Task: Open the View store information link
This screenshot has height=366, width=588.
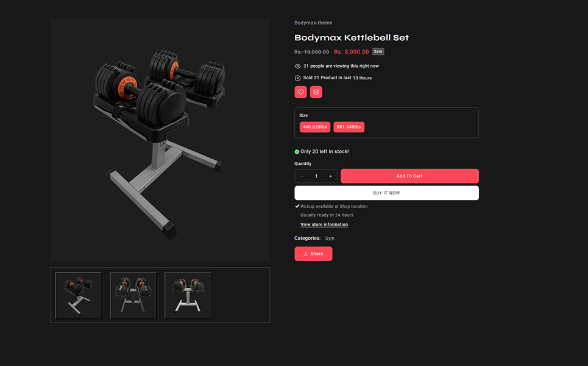Action: [x=324, y=224]
